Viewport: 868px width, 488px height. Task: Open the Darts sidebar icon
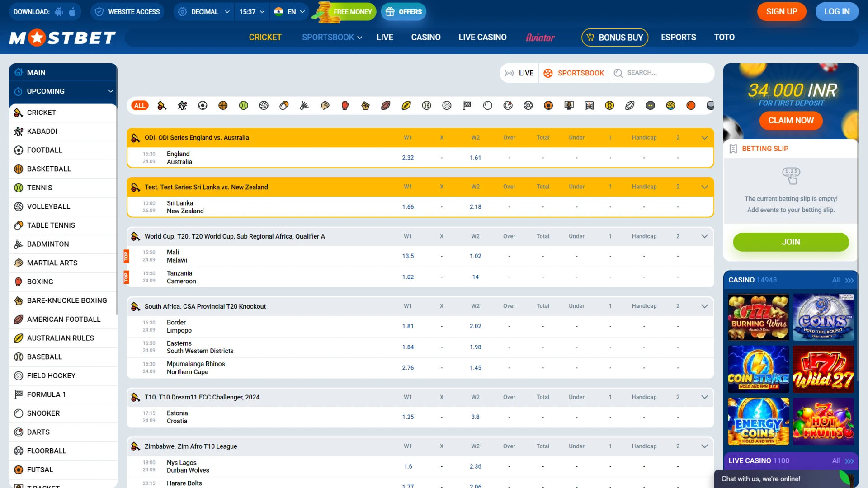(x=19, y=432)
